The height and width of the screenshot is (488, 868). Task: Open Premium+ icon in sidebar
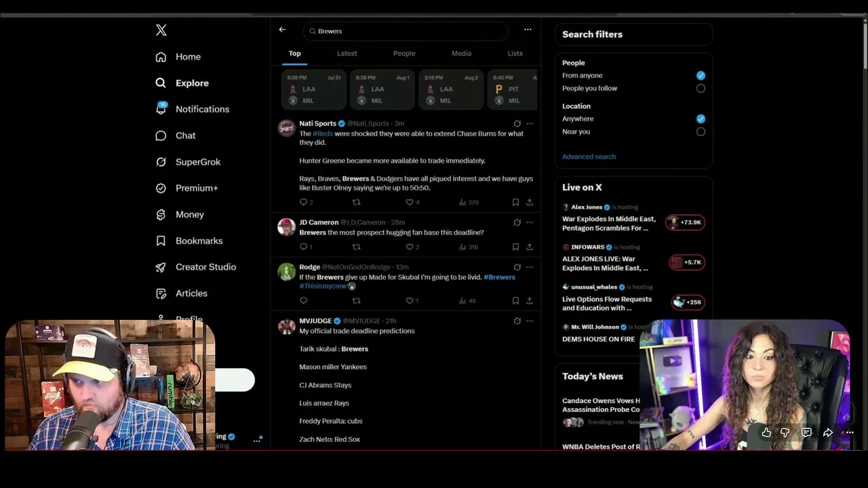click(161, 188)
